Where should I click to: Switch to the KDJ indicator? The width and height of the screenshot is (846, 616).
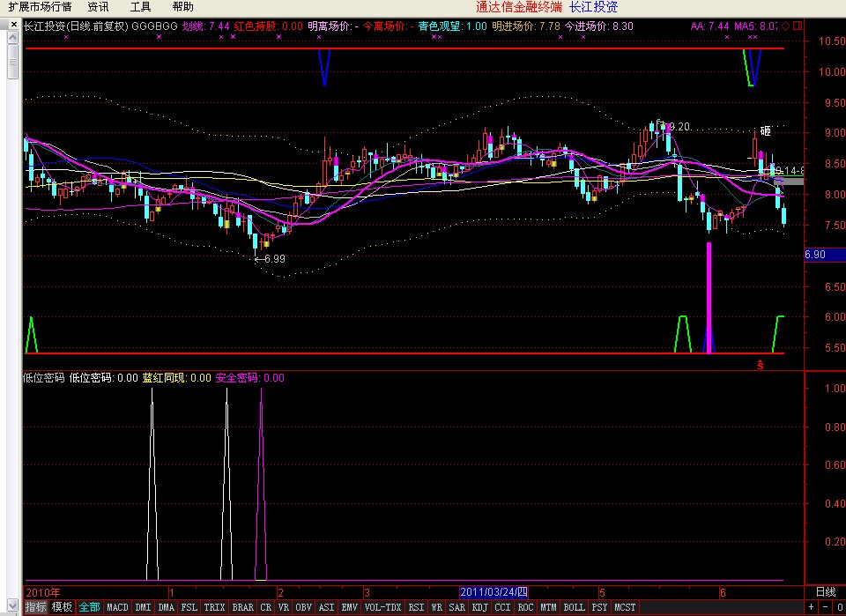[479, 607]
